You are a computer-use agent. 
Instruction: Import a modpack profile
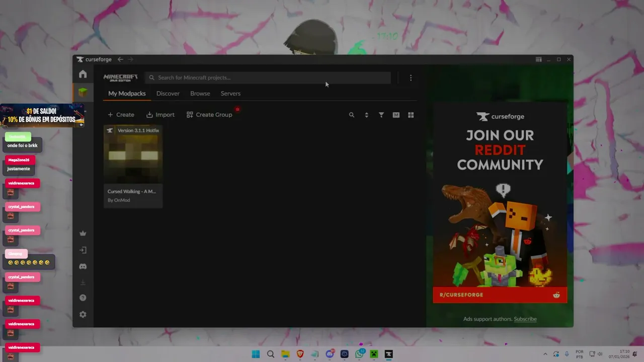160,115
